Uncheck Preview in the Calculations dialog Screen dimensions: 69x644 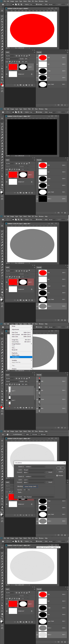pos(57,475)
